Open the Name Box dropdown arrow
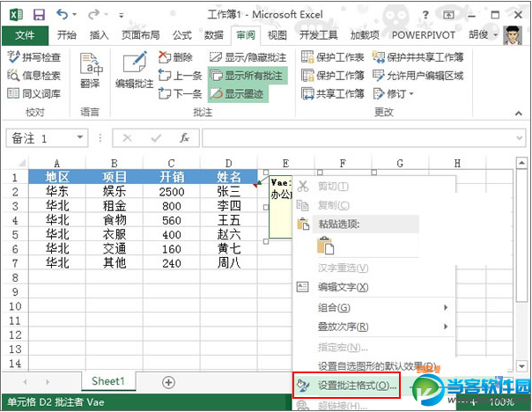Image resolution: width=532 pixels, height=412 pixels. click(80, 137)
